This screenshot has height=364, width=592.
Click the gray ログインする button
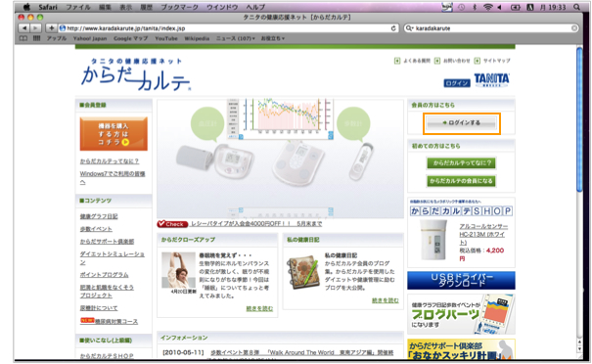pyautogui.click(x=461, y=122)
